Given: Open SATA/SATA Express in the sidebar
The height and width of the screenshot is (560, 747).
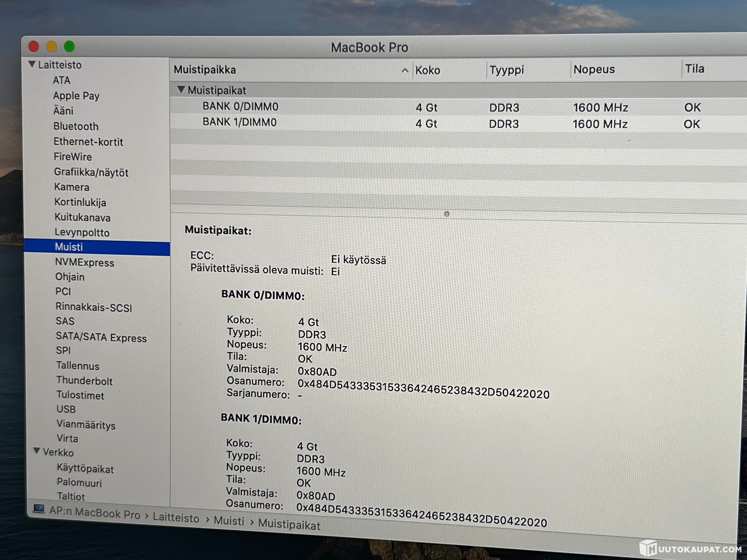Looking at the screenshot, I should [x=101, y=337].
